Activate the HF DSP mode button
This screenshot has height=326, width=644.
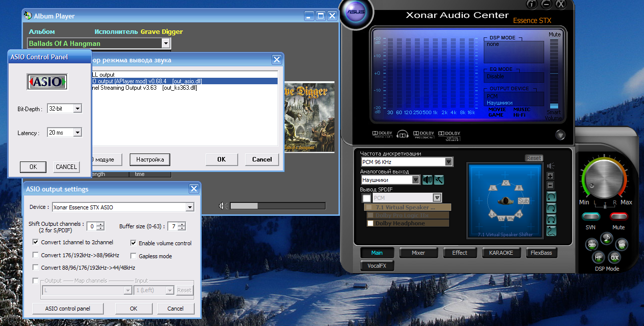(x=599, y=258)
